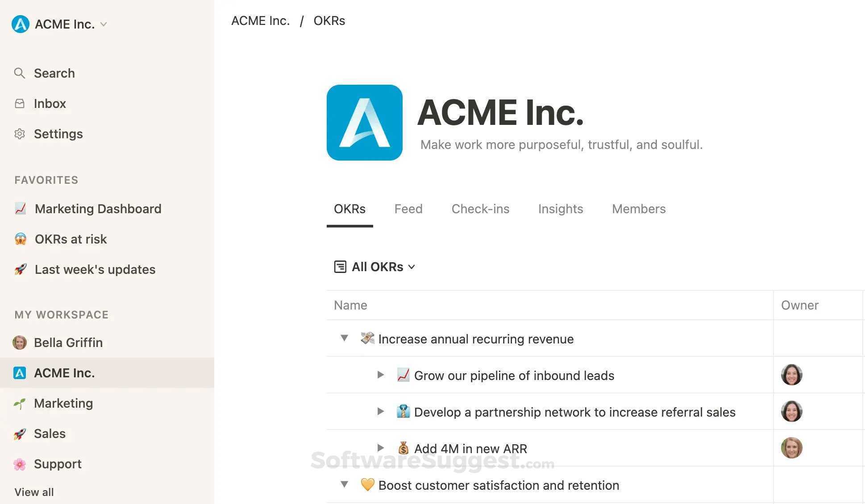Image resolution: width=865 pixels, height=504 pixels.
Task: Click the All OKRs list view icon
Action: tap(340, 267)
